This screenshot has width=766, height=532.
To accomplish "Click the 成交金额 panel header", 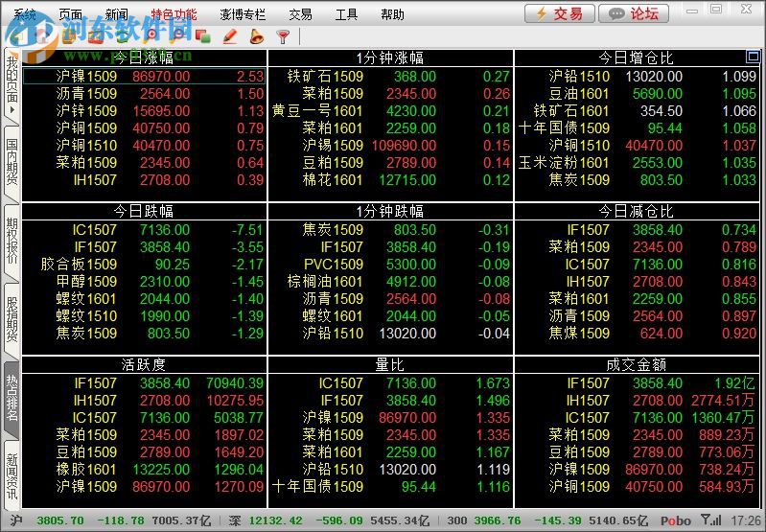I will point(637,364).
